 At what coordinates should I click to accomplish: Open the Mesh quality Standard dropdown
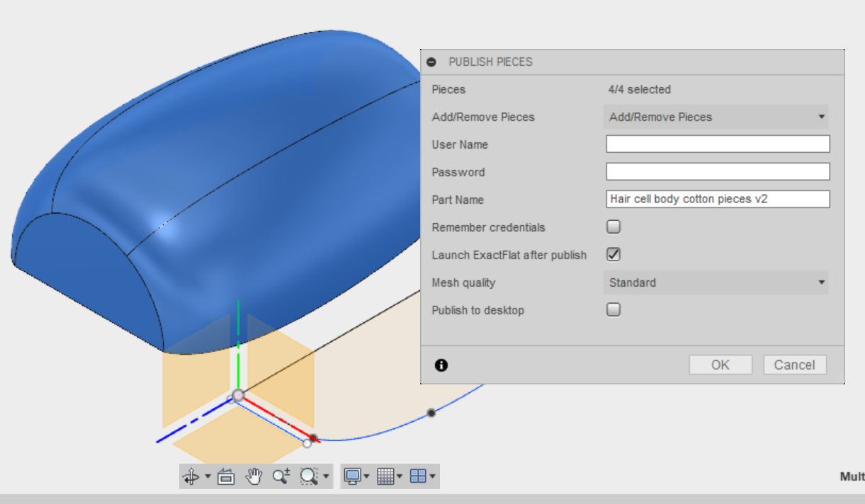pyautogui.click(x=716, y=282)
